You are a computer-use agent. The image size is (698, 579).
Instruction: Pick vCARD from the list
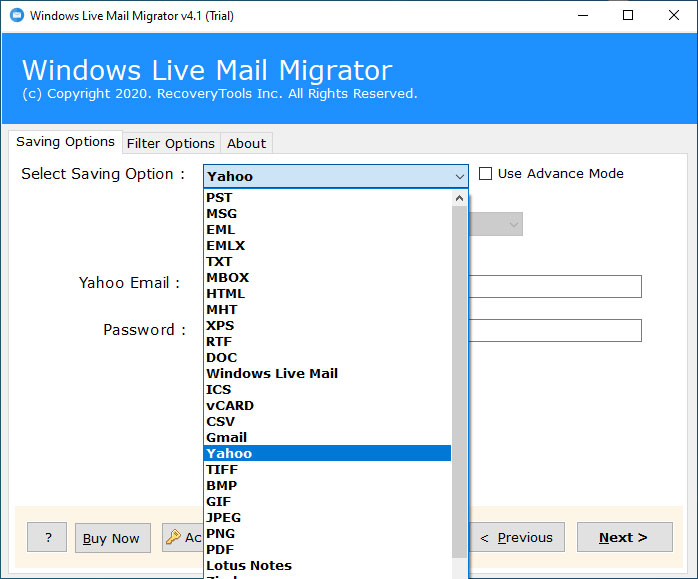[x=328, y=405]
